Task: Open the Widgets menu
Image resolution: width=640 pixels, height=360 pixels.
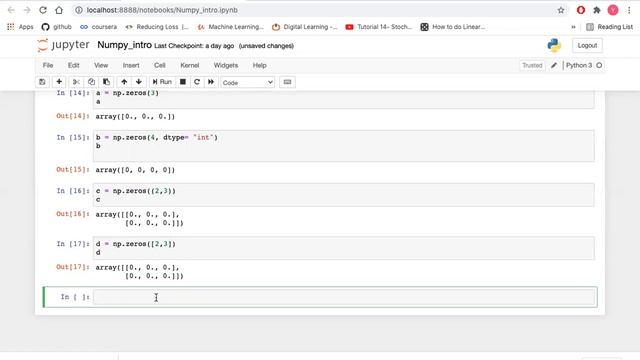Action: (x=226, y=65)
